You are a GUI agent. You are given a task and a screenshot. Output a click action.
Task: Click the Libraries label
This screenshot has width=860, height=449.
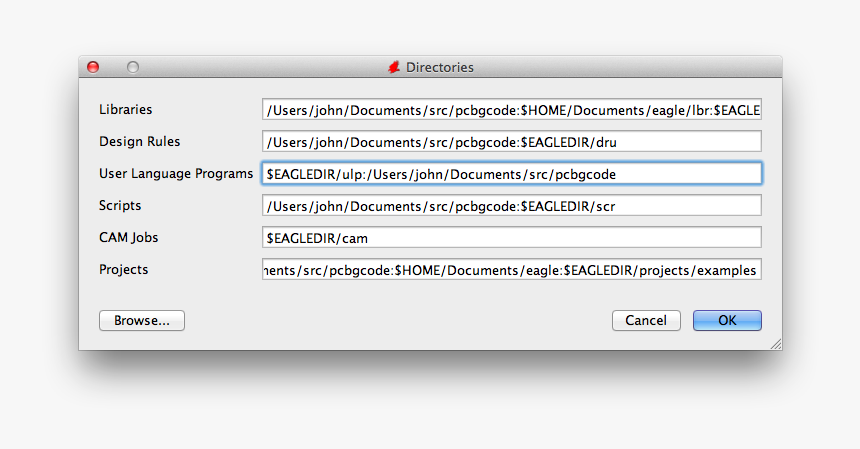(x=126, y=109)
